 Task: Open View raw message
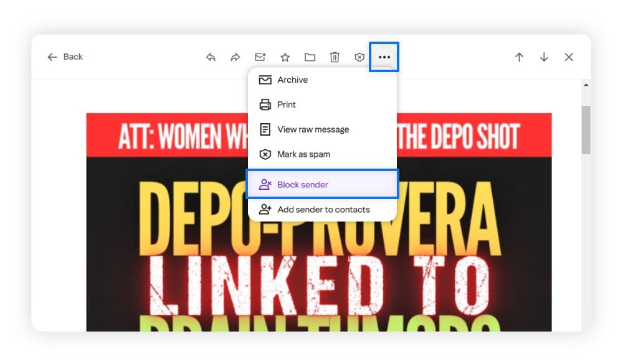[322, 129]
